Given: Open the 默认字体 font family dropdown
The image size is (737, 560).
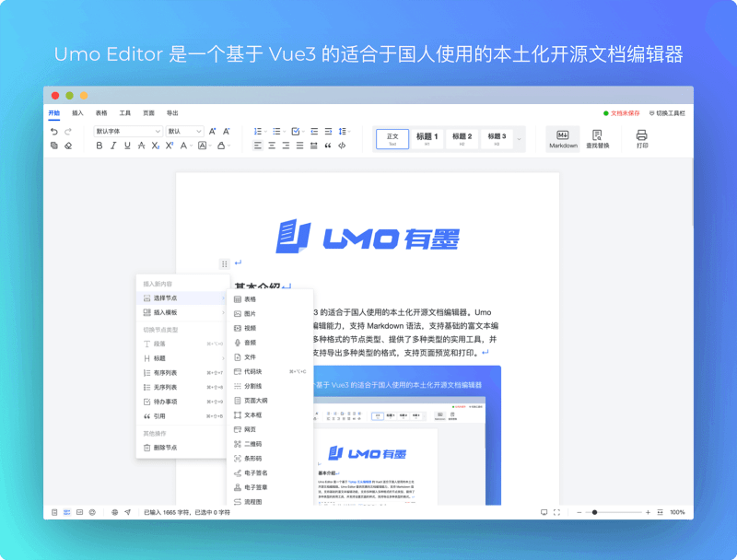Looking at the screenshot, I should click(x=126, y=131).
